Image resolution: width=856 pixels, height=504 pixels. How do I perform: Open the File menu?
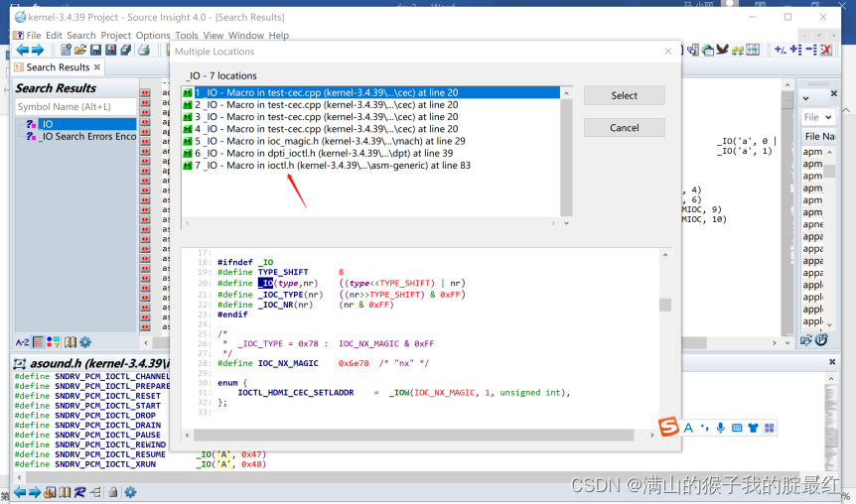(34, 36)
